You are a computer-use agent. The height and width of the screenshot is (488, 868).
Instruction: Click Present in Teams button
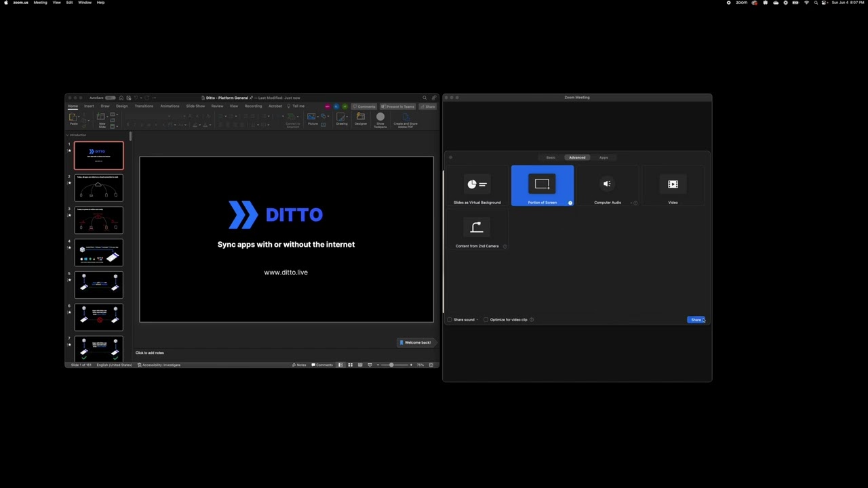click(x=398, y=106)
